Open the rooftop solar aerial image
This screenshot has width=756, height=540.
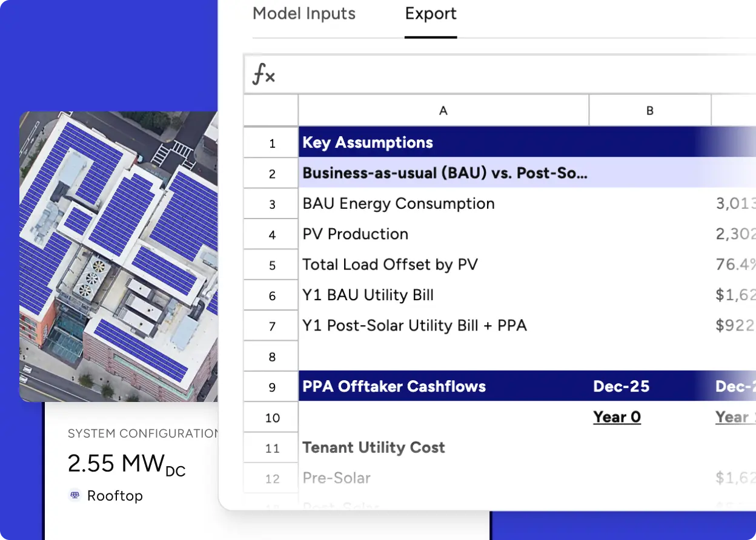[119, 256]
